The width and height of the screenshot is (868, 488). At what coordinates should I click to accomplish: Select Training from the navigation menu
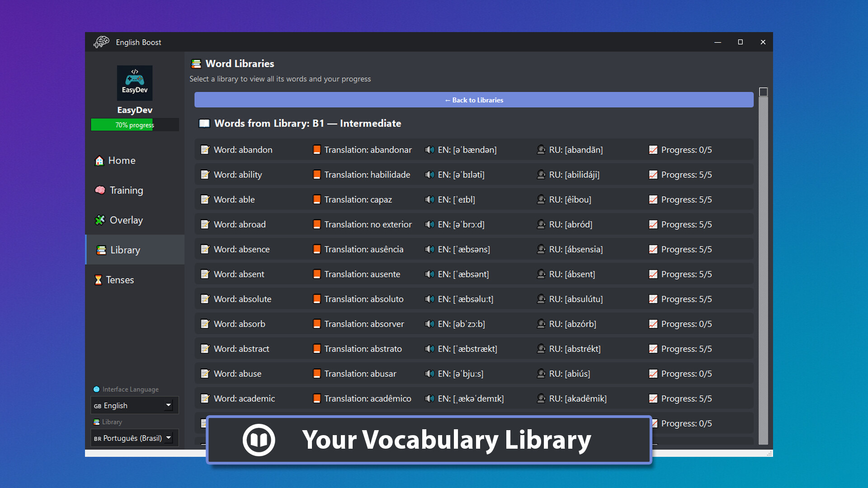(x=126, y=190)
